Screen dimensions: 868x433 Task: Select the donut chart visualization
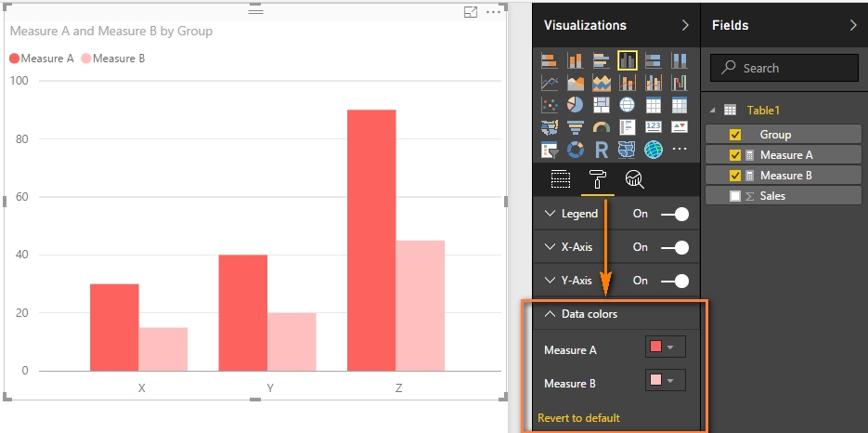click(x=576, y=150)
